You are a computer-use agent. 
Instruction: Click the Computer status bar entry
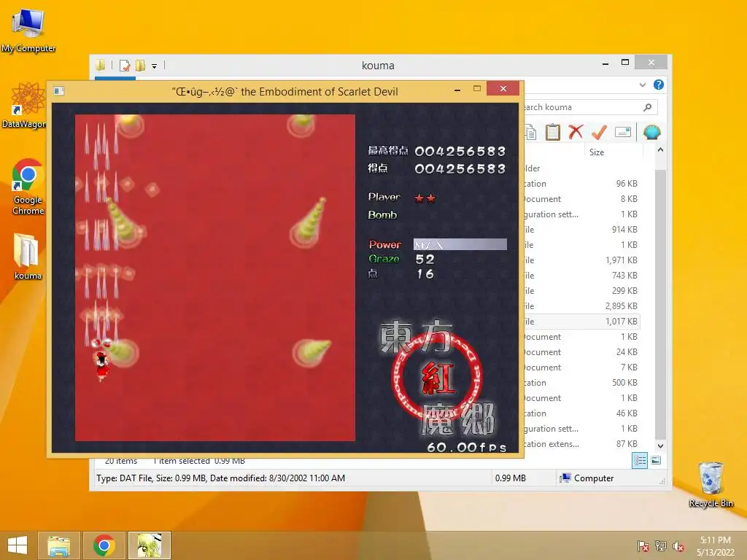coord(587,478)
